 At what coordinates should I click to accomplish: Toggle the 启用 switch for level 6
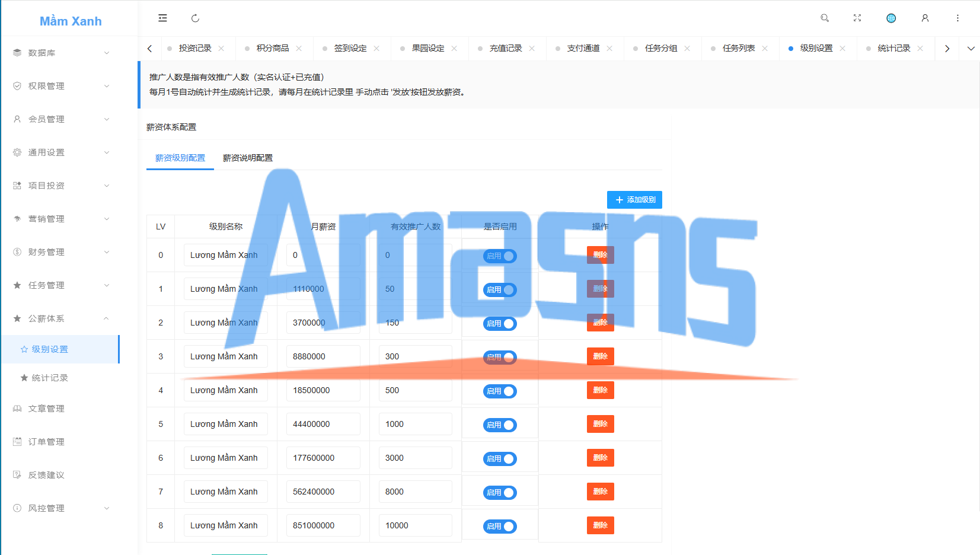(x=500, y=459)
